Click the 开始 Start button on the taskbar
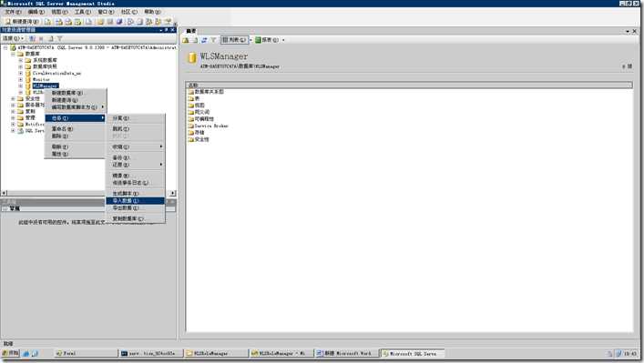 [x=11, y=353]
